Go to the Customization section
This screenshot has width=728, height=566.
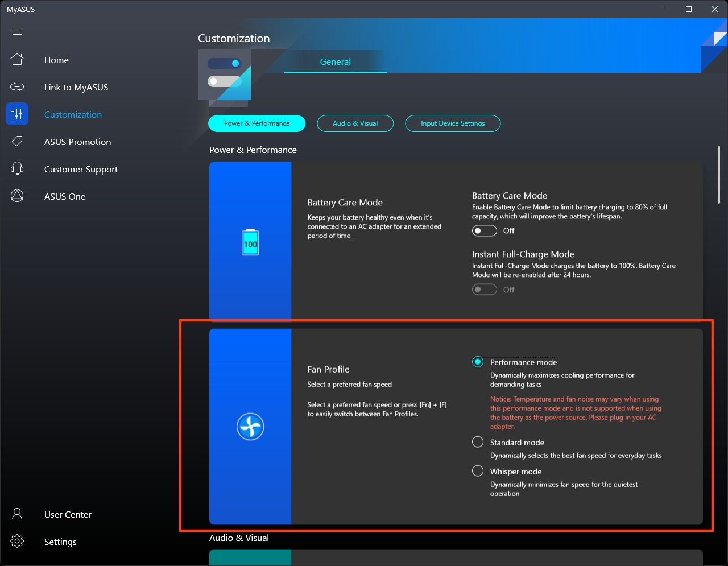(x=73, y=114)
